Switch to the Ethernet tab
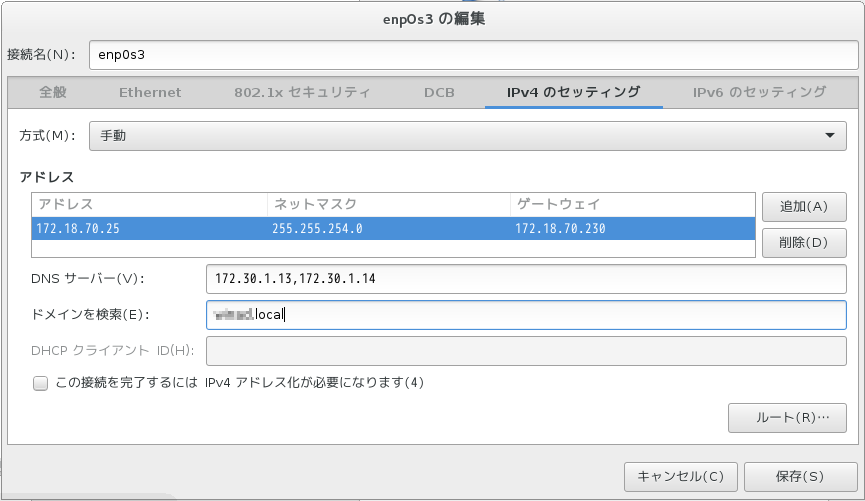Screen dimensions: 865x501 click(x=150, y=92)
